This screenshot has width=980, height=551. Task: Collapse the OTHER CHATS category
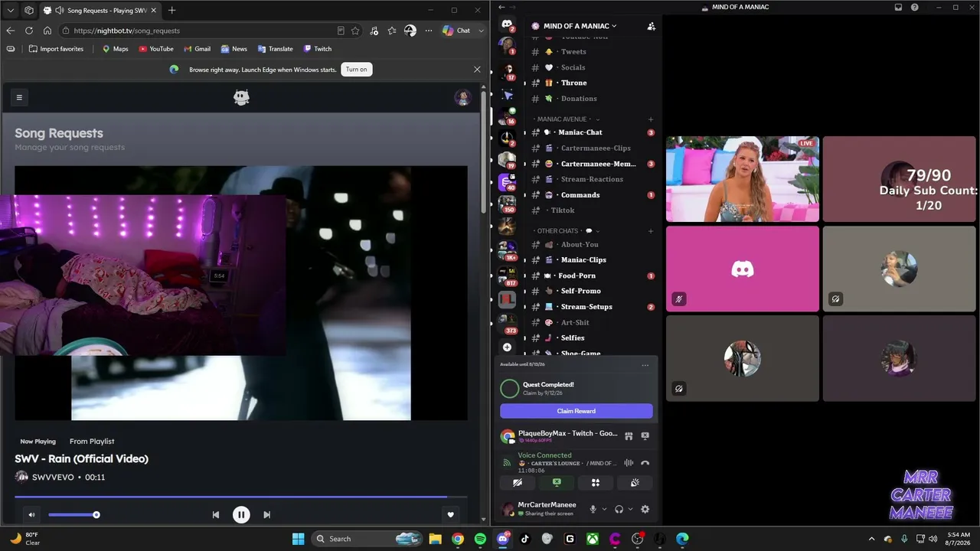coord(567,231)
